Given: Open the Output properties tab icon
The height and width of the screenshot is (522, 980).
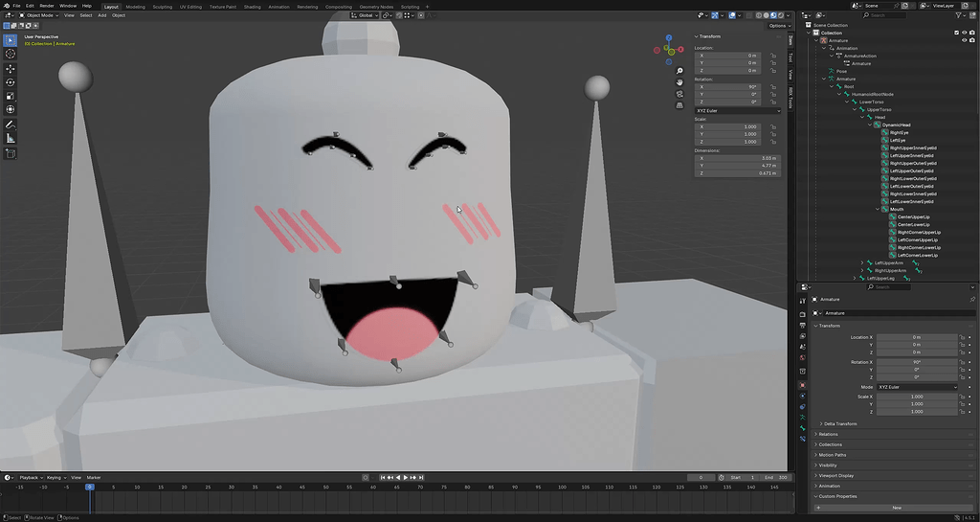Looking at the screenshot, I should pos(803,326).
